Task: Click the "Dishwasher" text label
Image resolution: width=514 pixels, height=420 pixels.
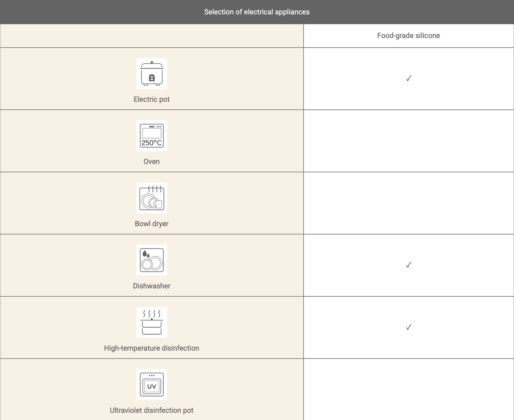Action: coord(152,286)
